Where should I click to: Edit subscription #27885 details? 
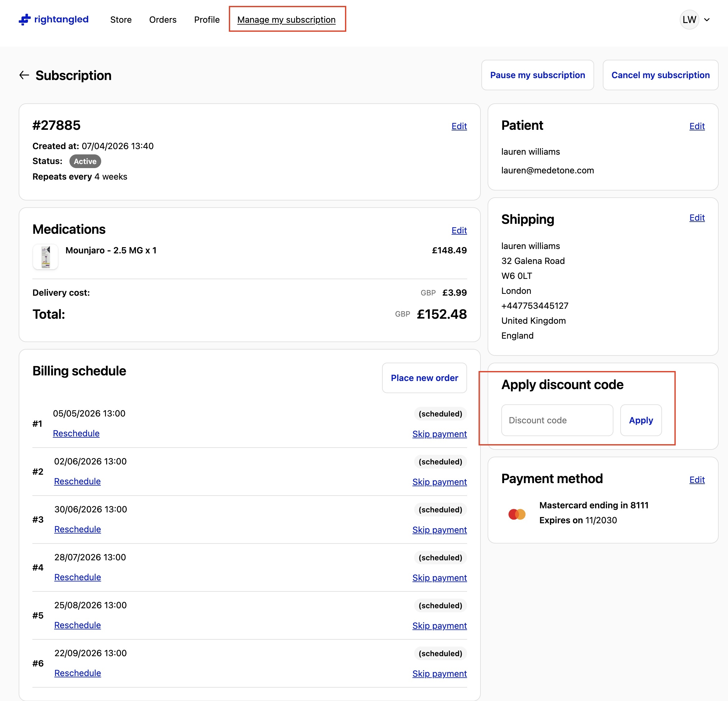pyautogui.click(x=459, y=126)
